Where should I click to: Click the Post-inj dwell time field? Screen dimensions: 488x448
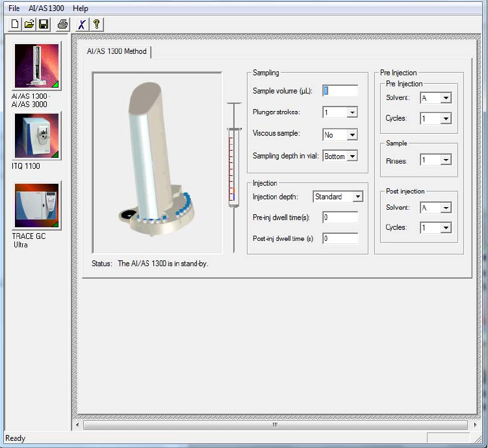(340, 238)
